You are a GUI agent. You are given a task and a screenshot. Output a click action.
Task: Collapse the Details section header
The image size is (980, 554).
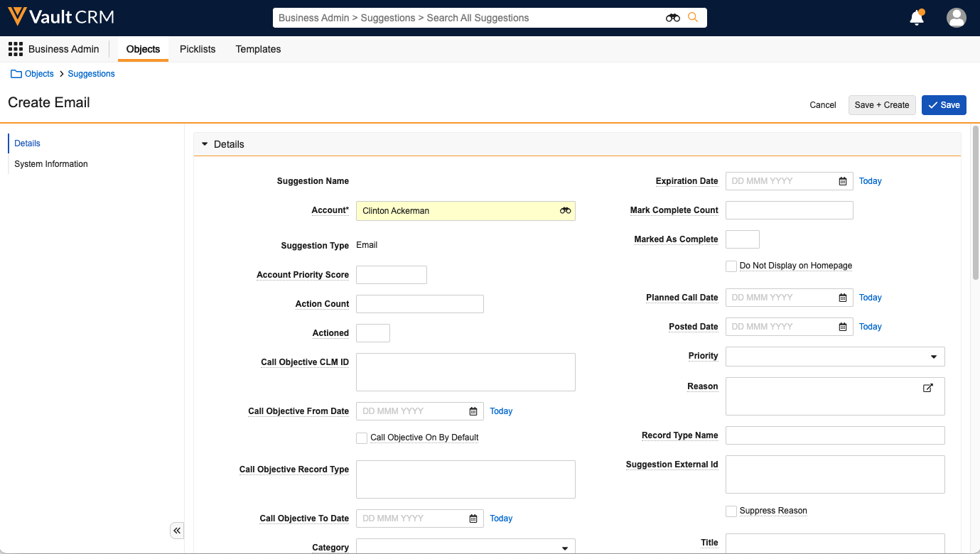pyautogui.click(x=205, y=144)
